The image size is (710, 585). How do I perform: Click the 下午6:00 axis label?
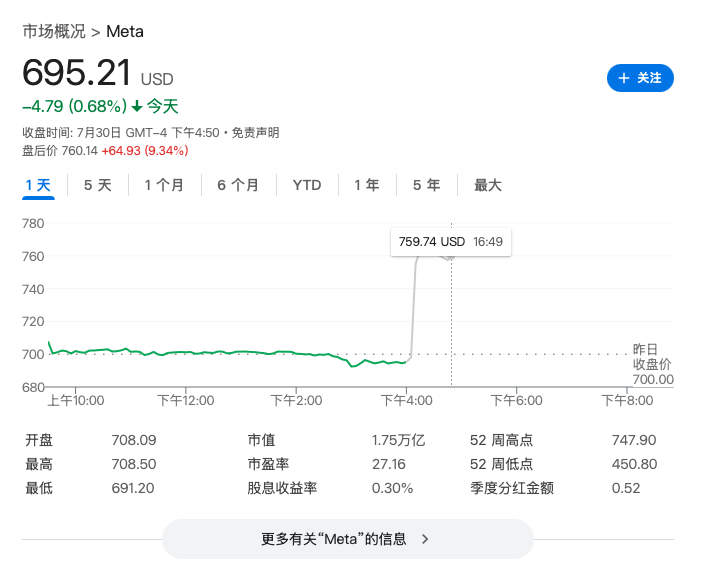[517, 401]
